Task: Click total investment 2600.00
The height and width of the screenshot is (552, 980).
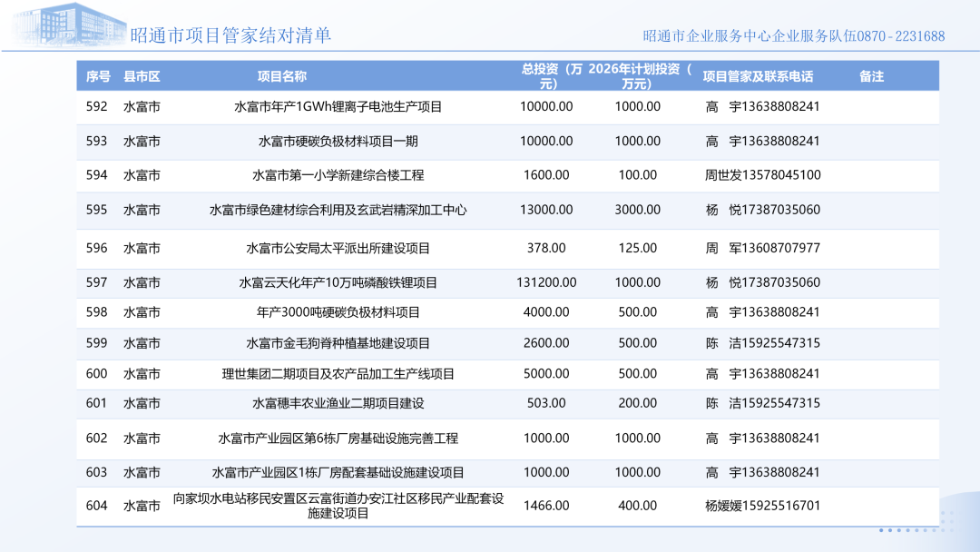Action: (546, 343)
